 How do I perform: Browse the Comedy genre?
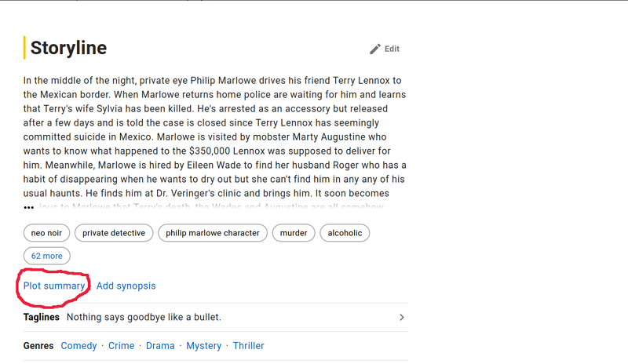pyautogui.click(x=79, y=346)
